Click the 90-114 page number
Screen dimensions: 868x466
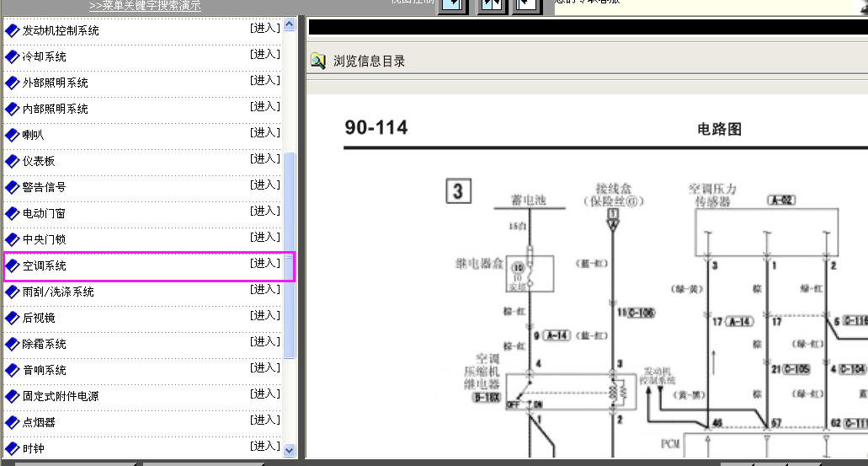click(375, 127)
